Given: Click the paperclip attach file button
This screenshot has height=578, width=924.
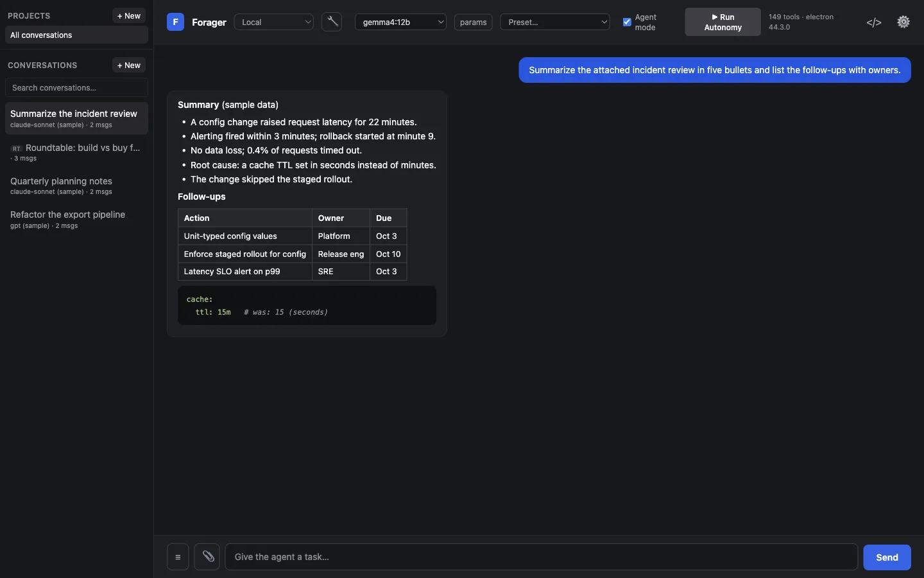Looking at the screenshot, I should click(207, 557).
